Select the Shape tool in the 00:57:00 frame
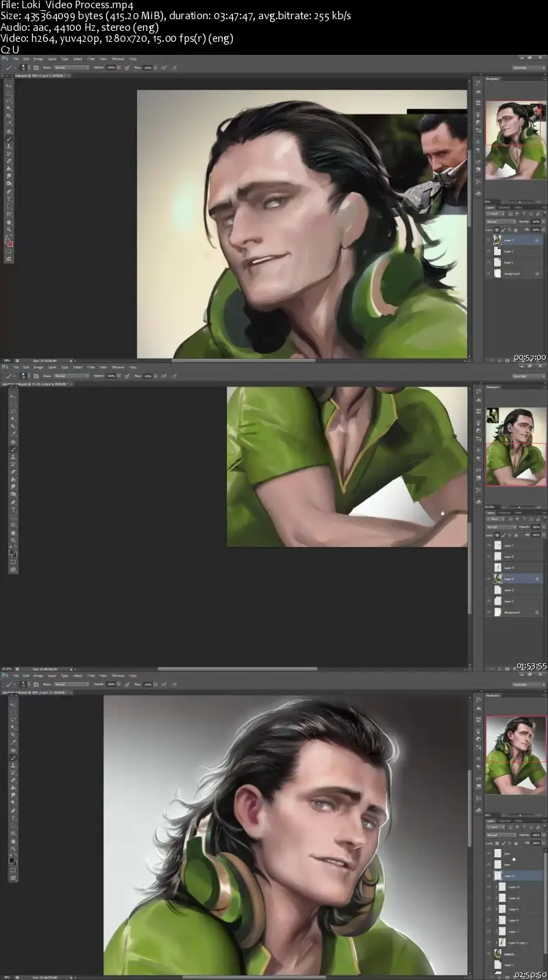Image resolution: width=548 pixels, height=980 pixels. click(9, 214)
